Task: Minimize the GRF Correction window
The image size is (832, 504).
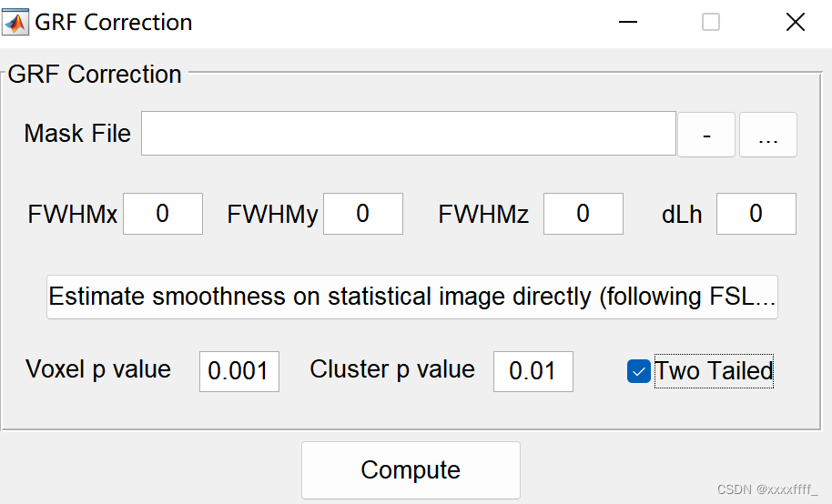Action: point(627,23)
